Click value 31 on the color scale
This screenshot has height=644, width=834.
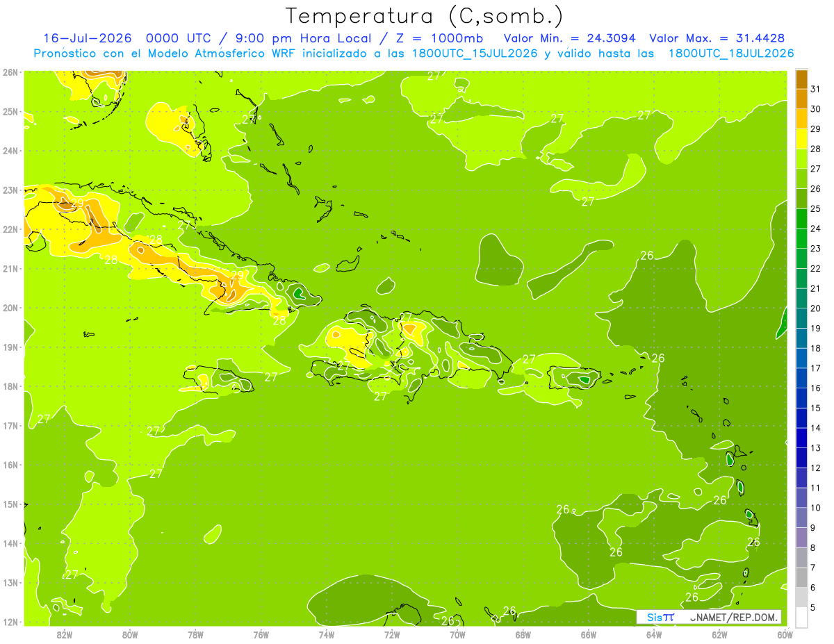pos(816,89)
